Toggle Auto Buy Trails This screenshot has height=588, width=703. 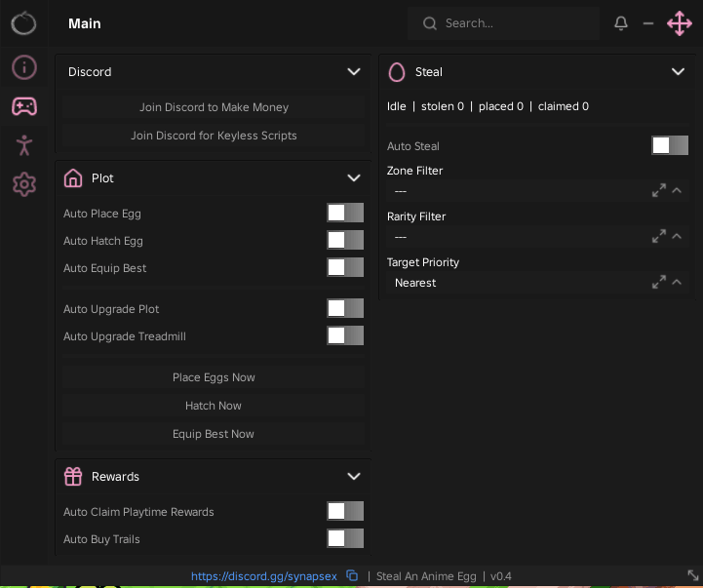(x=345, y=538)
